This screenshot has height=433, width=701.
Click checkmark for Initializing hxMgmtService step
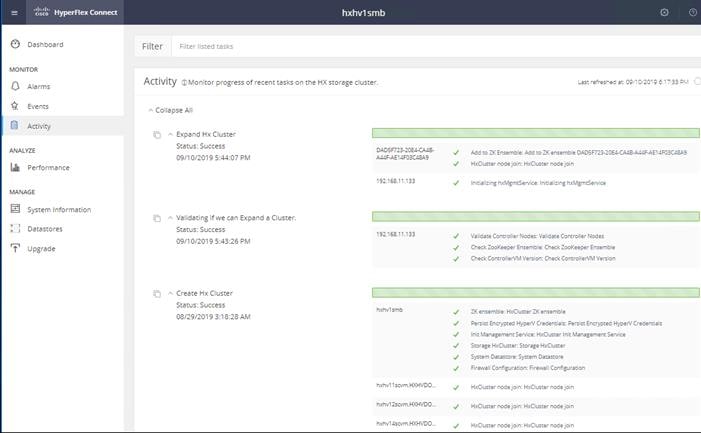coord(456,183)
